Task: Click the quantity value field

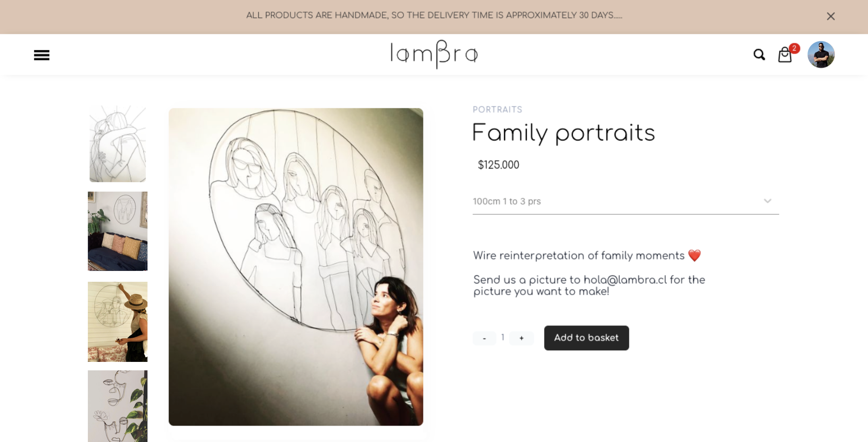Action: [x=503, y=337]
